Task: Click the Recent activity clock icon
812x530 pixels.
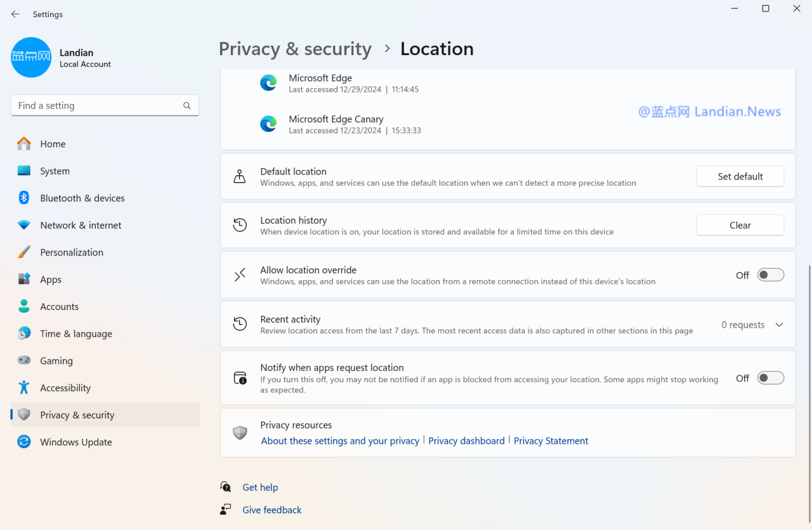Action: pos(240,324)
